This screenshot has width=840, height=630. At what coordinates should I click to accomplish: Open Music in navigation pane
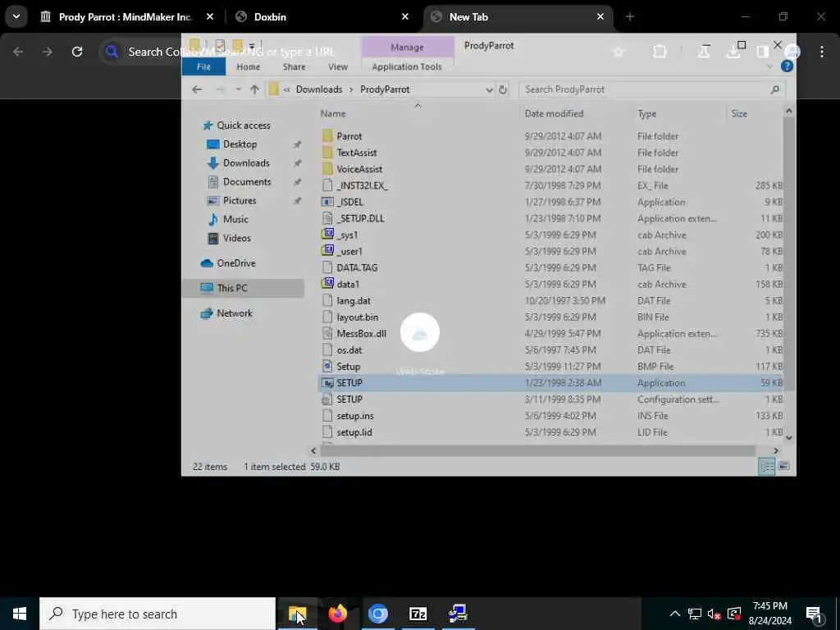pos(235,219)
